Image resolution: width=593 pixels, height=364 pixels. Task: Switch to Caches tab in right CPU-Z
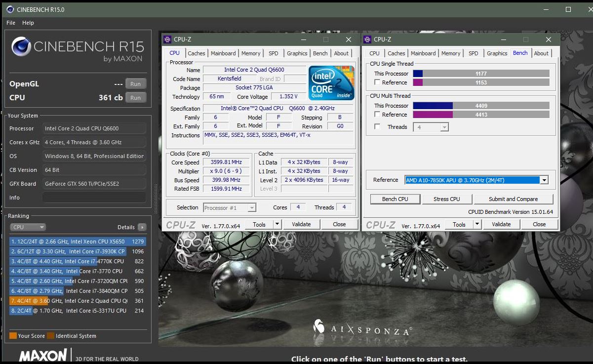point(396,53)
